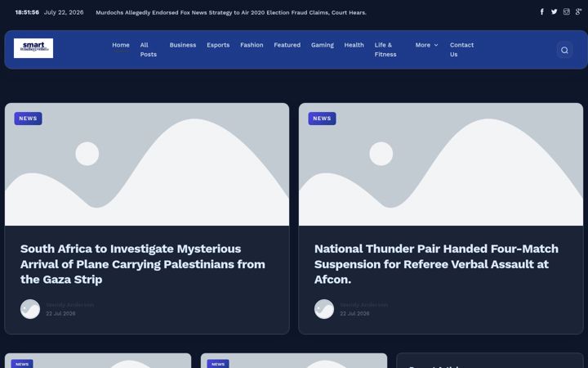Open the Fashion category

click(252, 45)
